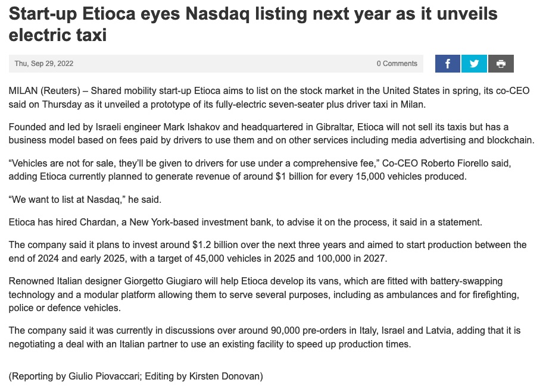Click the word "Gibraltar" in the second paragraph
The image size is (546, 392).
pos(334,127)
